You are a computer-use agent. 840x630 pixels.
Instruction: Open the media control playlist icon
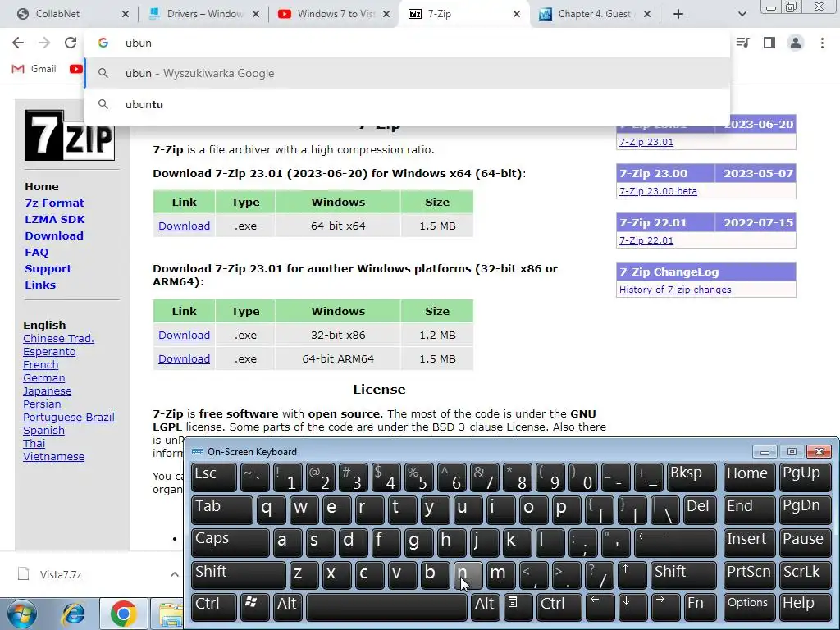coord(743,43)
